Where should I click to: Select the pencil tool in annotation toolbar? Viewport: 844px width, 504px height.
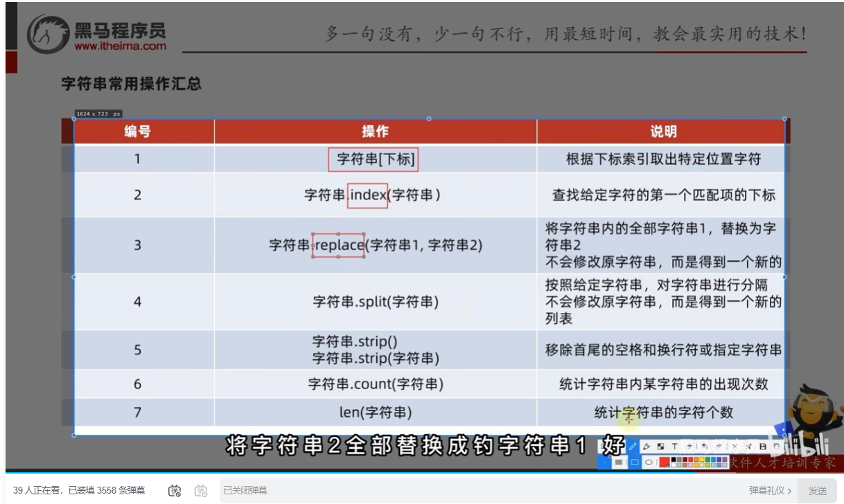pyautogui.click(x=633, y=447)
